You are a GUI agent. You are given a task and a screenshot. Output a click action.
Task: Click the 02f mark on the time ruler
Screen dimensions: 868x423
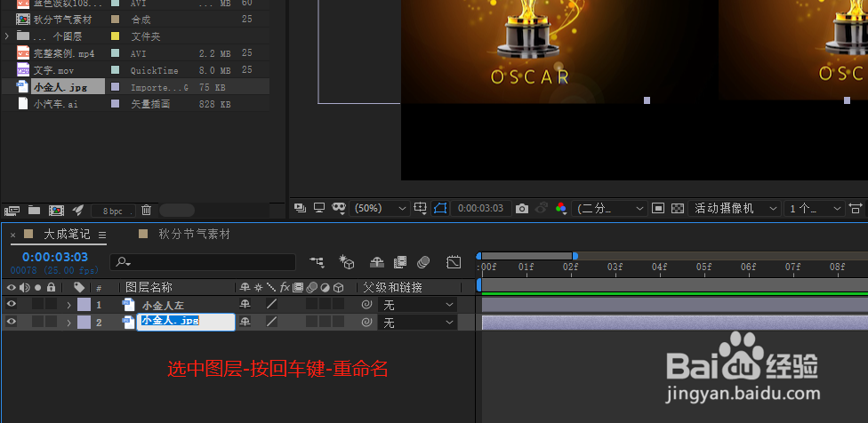[x=571, y=267]
